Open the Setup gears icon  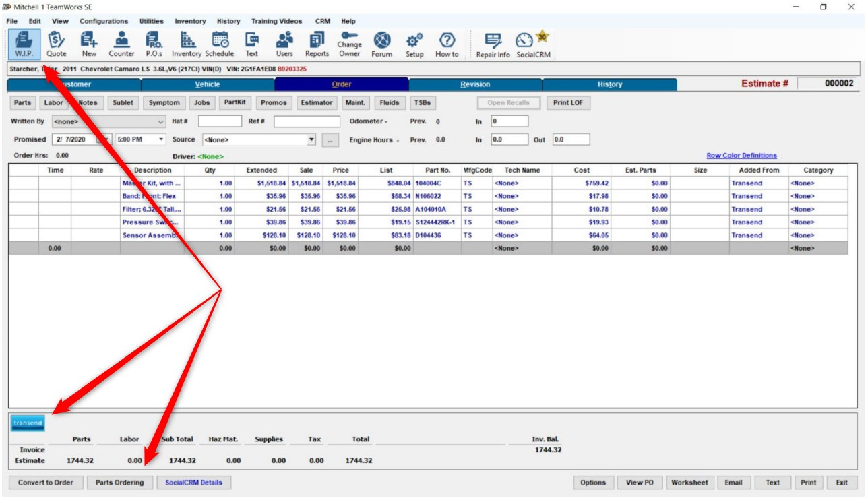point(414,44)
